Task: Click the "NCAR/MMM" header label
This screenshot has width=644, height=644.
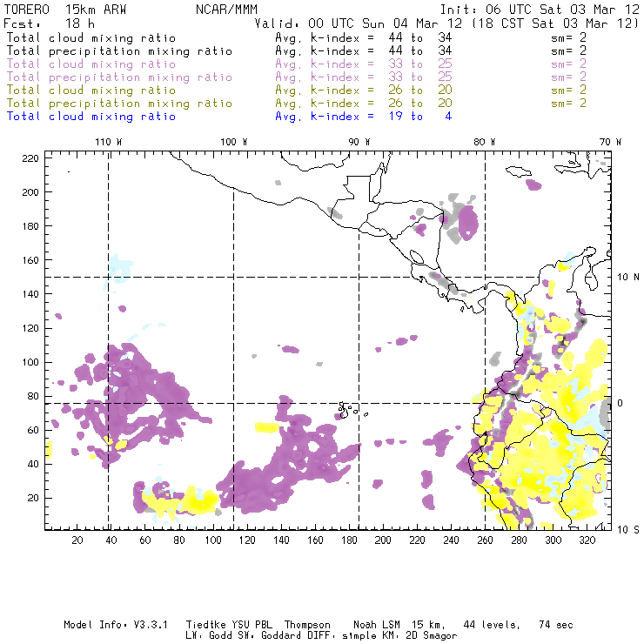Action: point(226,10)
